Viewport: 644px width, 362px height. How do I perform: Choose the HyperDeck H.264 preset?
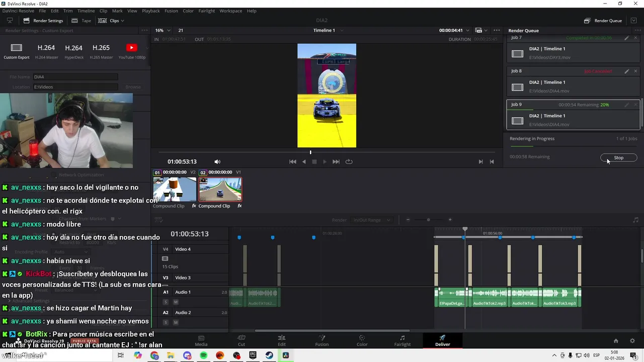pyautogui.click(x=73, y=51)
